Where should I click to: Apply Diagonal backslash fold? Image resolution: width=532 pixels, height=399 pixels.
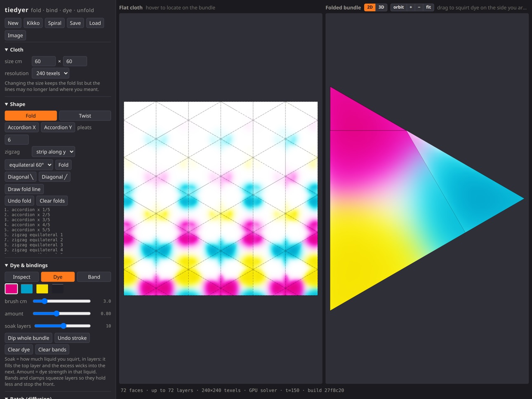click(x=21, y=177)
